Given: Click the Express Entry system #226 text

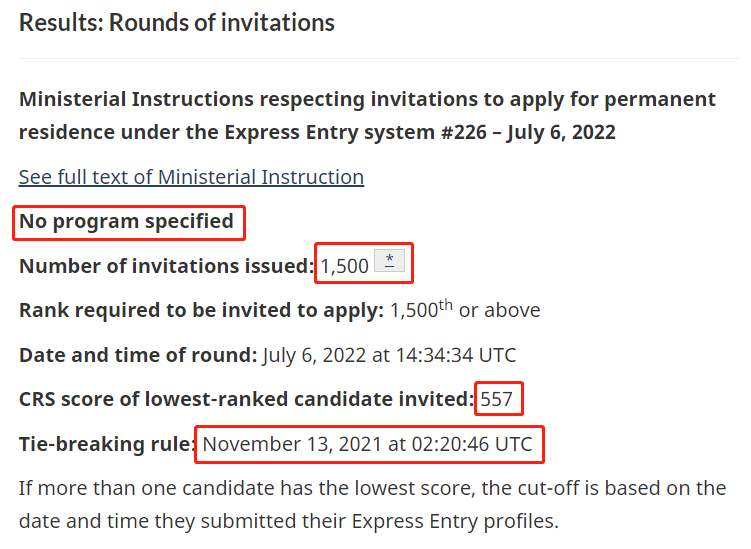Looking at the screenshot, I should (x=355, y=132).
